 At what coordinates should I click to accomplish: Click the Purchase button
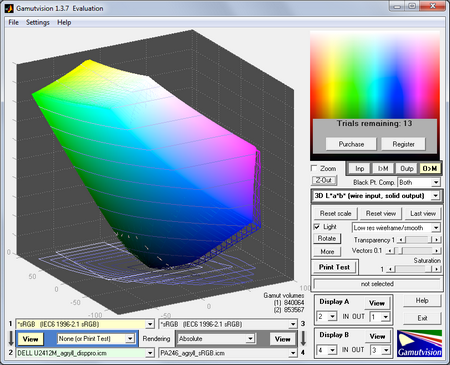click(351, 144)
